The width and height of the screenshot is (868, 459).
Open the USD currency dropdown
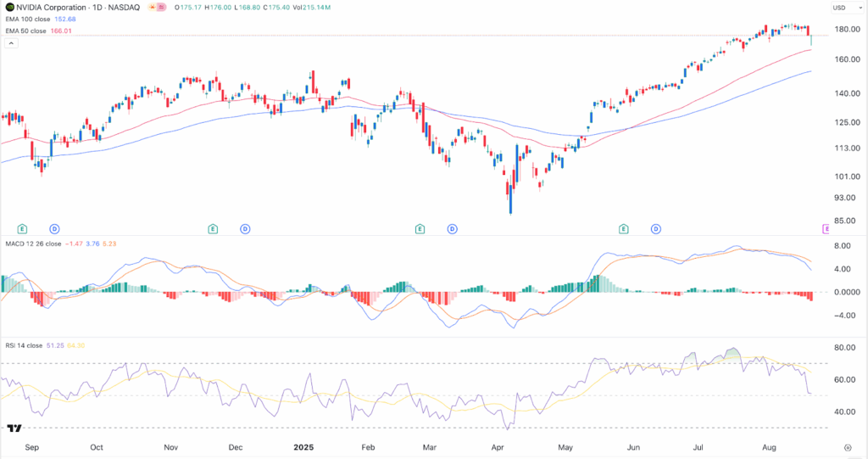click(847, 8)
